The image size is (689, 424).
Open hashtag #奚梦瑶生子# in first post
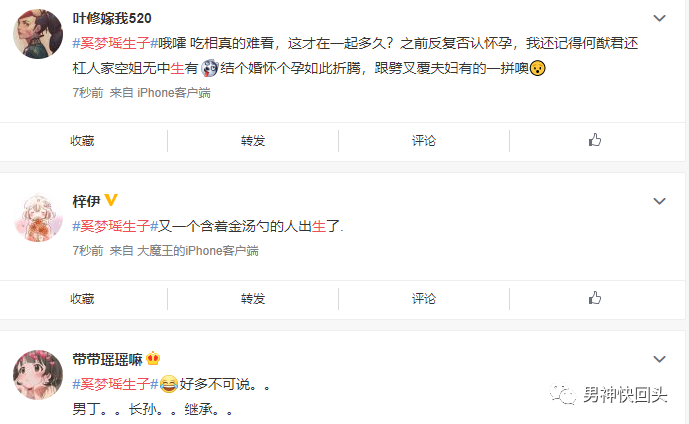115,43
